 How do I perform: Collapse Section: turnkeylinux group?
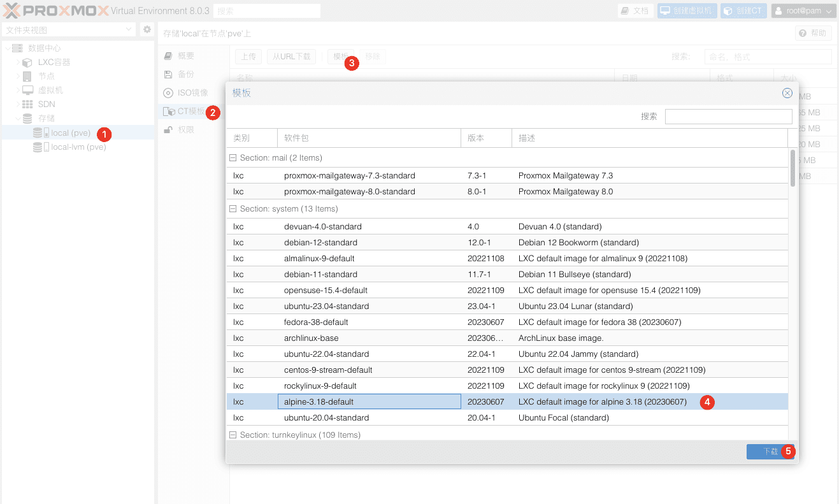click(233, 435)
